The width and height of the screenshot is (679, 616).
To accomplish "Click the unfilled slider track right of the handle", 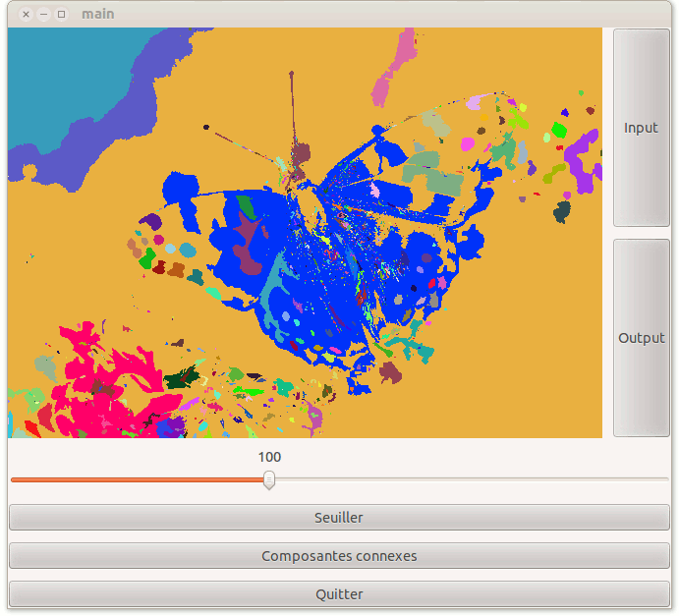I will click(x=472, y=479).
